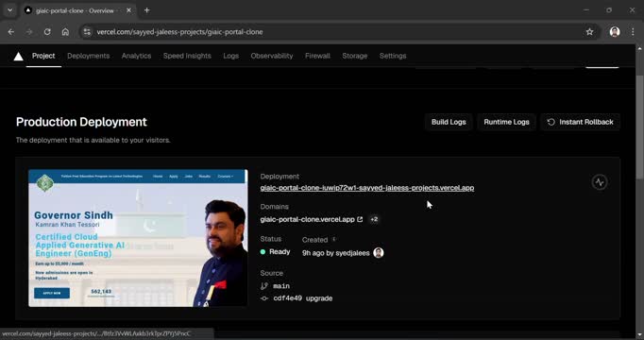The height and width of the screenshot is (340, 644).
Task: Go to browser home page
Action: [x=65, y=31]
